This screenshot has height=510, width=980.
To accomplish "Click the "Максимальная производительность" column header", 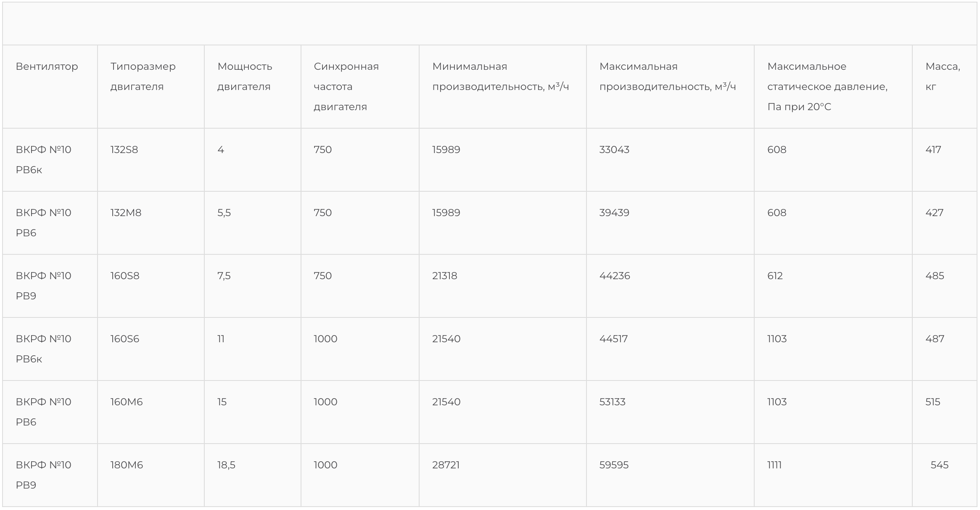I will [x=667, y=77].
